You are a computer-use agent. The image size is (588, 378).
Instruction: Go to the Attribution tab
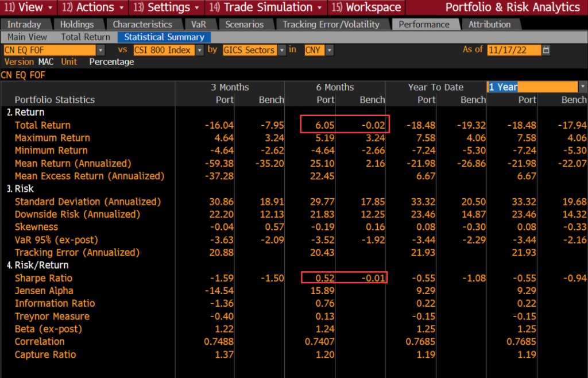coord(489,24)
